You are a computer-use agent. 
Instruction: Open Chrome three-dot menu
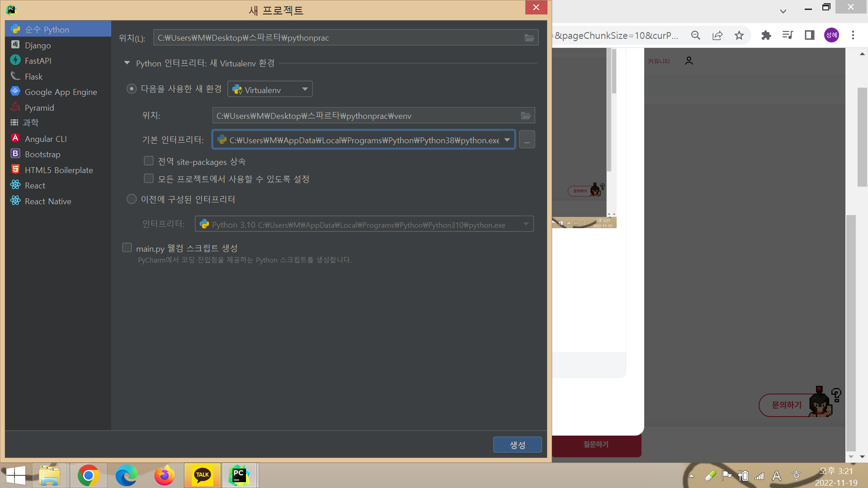853,35
